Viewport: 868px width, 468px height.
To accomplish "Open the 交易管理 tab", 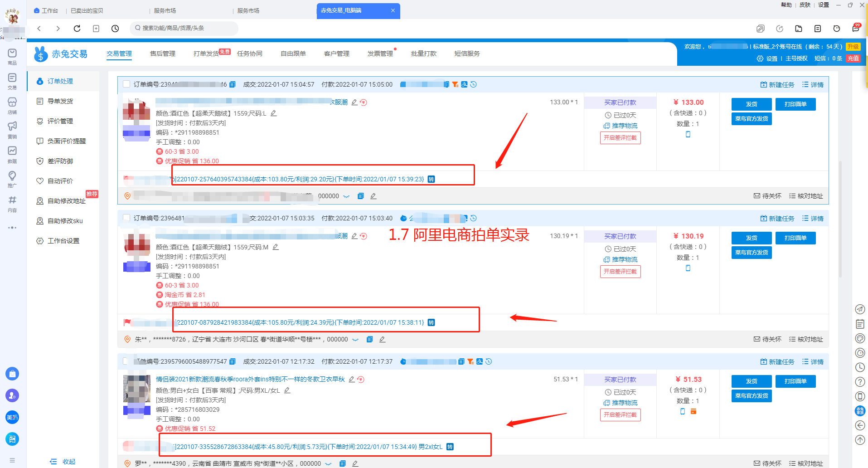I will [119, 54].
